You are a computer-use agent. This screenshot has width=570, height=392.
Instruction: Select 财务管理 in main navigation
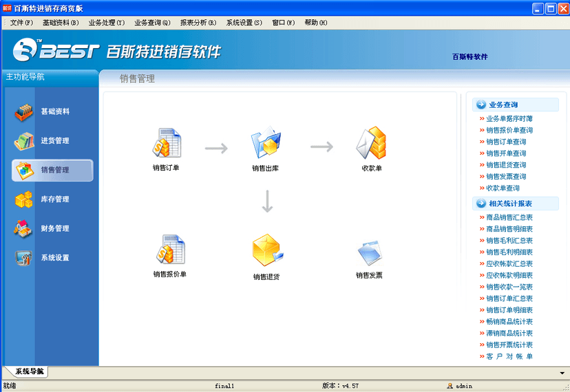[52, 228]
